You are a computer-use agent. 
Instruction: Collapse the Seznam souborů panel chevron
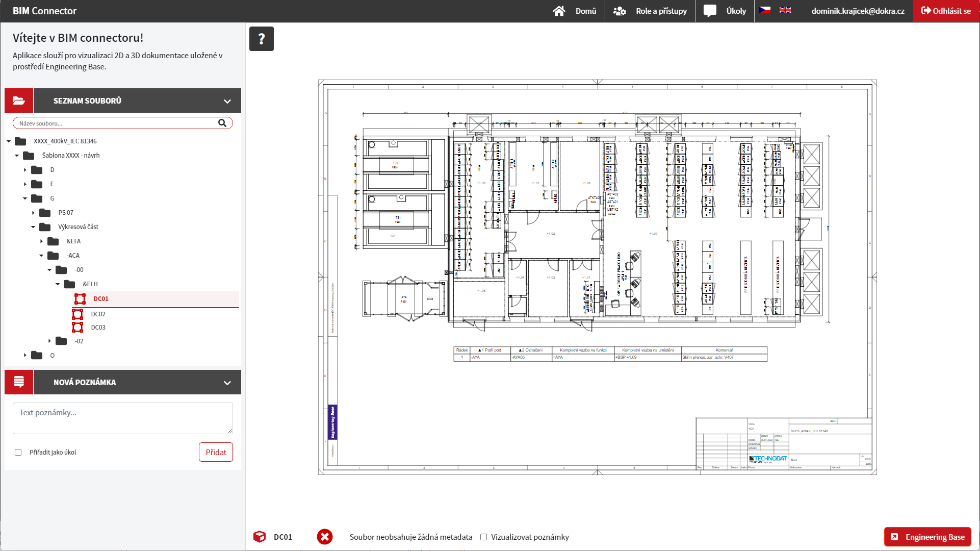click(x=227, y=101)
